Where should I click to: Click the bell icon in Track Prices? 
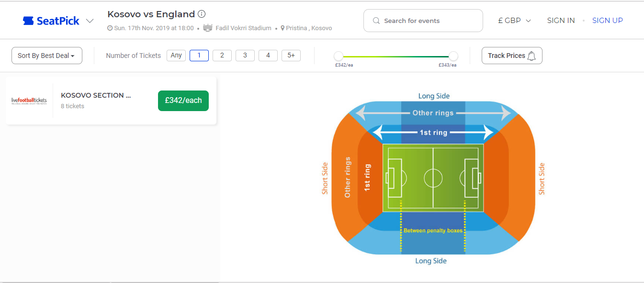[531, 56]
